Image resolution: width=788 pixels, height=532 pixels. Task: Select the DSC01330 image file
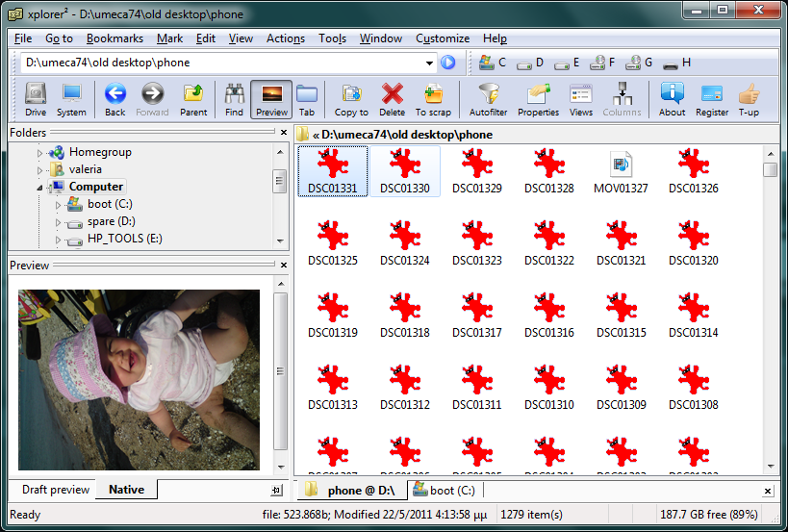tap(404, 172)
